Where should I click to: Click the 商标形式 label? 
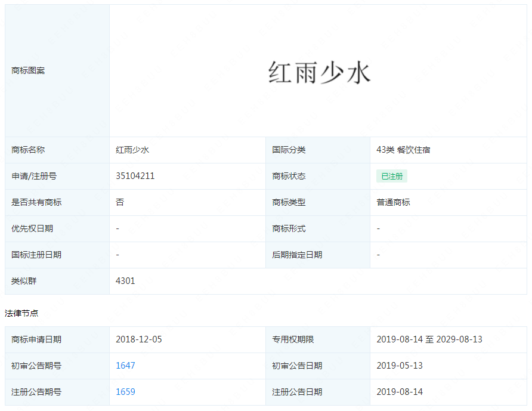[x=289, y=228]
